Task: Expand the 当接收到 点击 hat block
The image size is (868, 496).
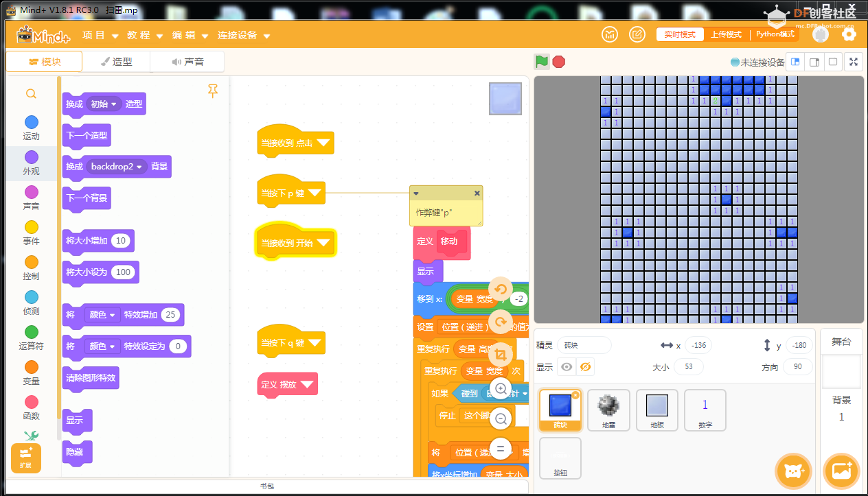Action: [324, 143]
